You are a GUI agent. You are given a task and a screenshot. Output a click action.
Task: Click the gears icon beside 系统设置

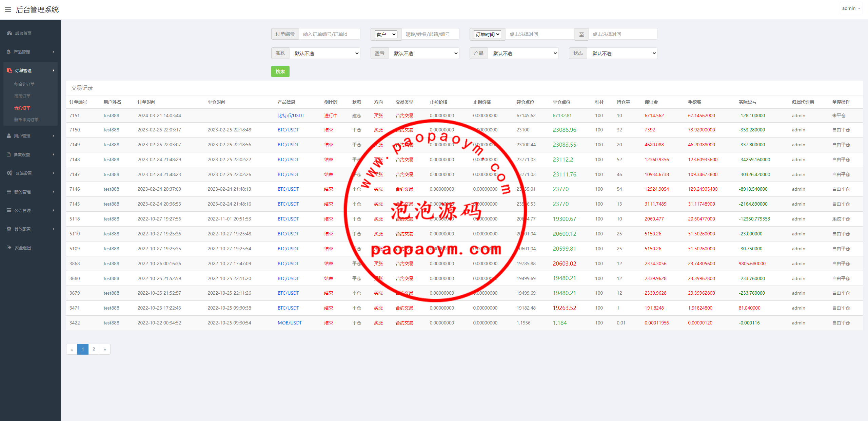tap(9, 173)
